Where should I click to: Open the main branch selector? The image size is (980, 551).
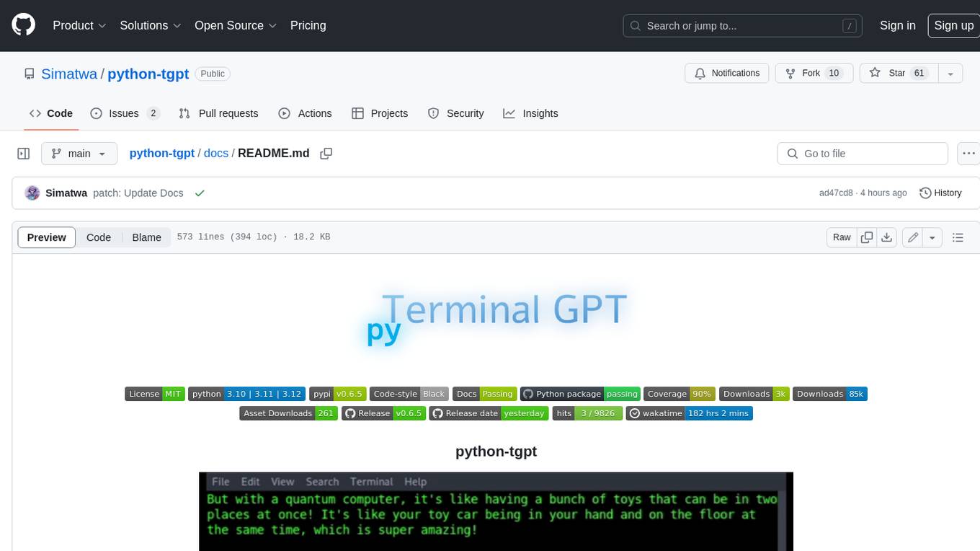(x=79, y=154)
